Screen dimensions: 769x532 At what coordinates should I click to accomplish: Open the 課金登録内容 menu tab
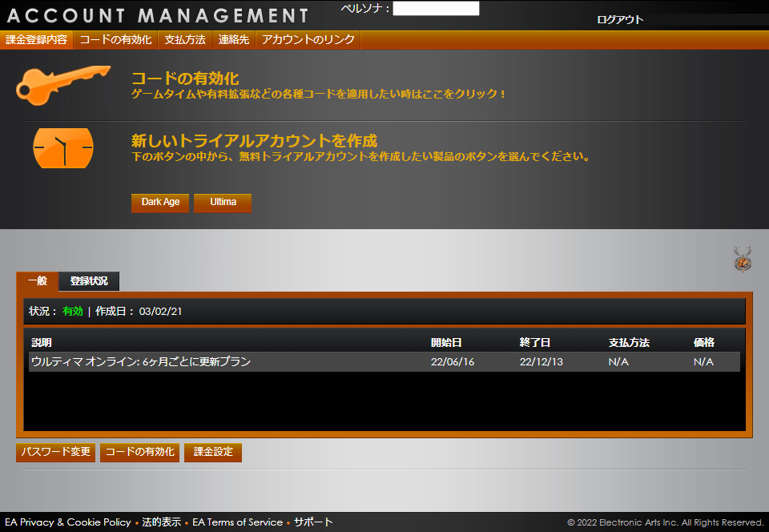click(x=37, y=40)
